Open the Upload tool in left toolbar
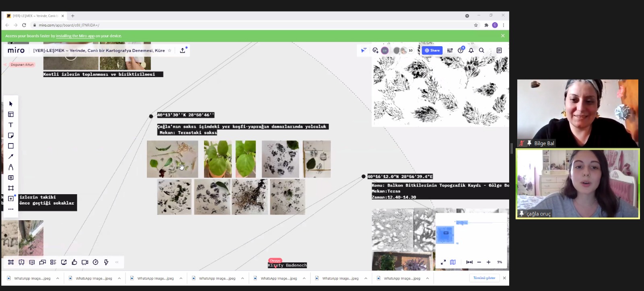The image size is (644, 291). (x=11, y=199)
